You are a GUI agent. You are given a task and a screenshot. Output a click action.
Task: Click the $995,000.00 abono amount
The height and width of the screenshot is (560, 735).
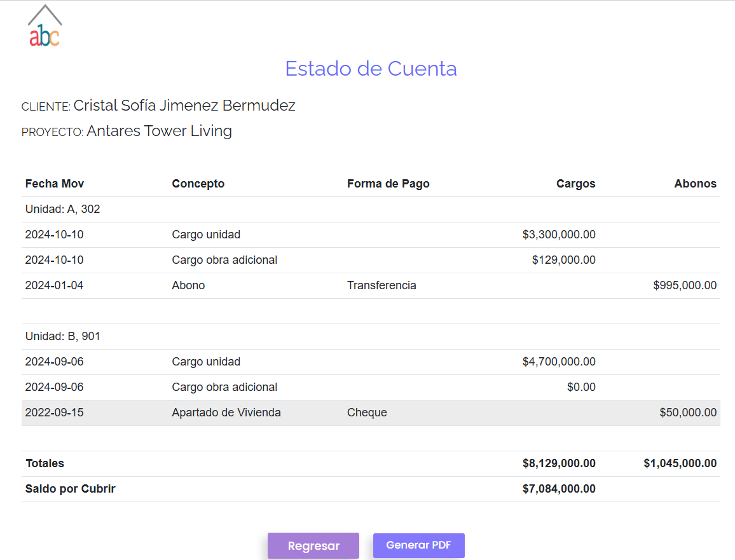point(684,285)
